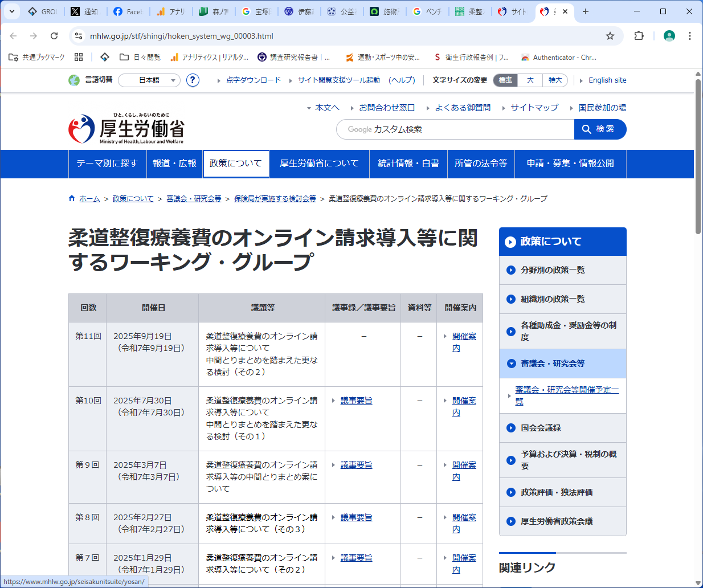Open the 統計情報・白書 navigation menu
703x588 pixels.
[x=408, y=164]
